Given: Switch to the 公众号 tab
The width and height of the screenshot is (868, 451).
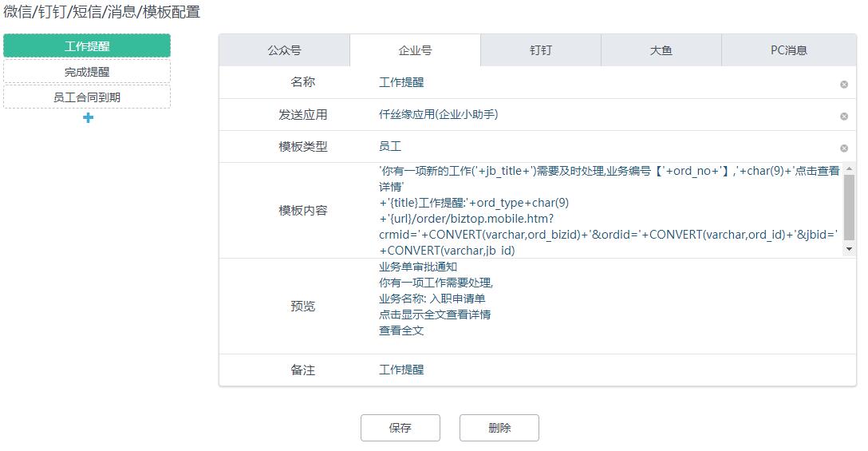Looking at the screenshot, I should pyautogui.click(x=284, y=50).
